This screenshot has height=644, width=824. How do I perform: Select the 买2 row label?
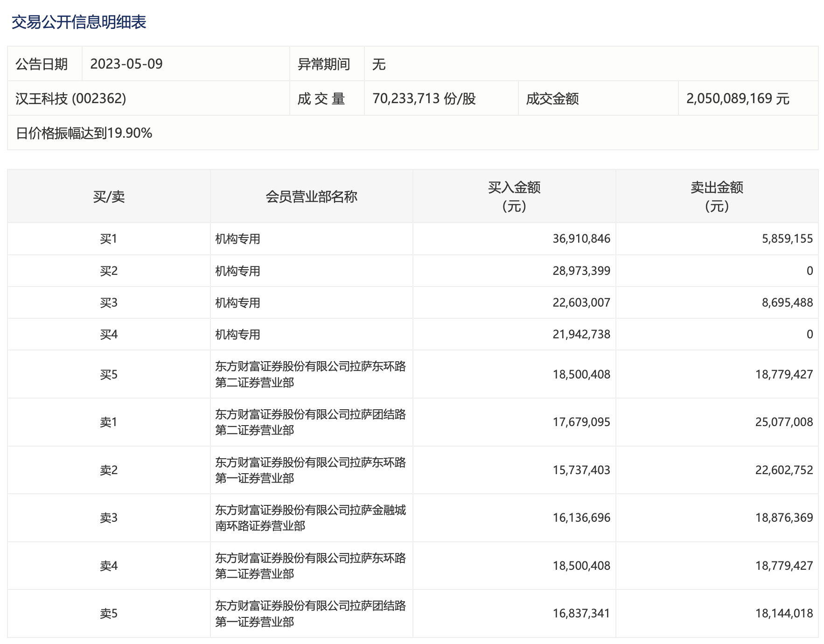109,271
